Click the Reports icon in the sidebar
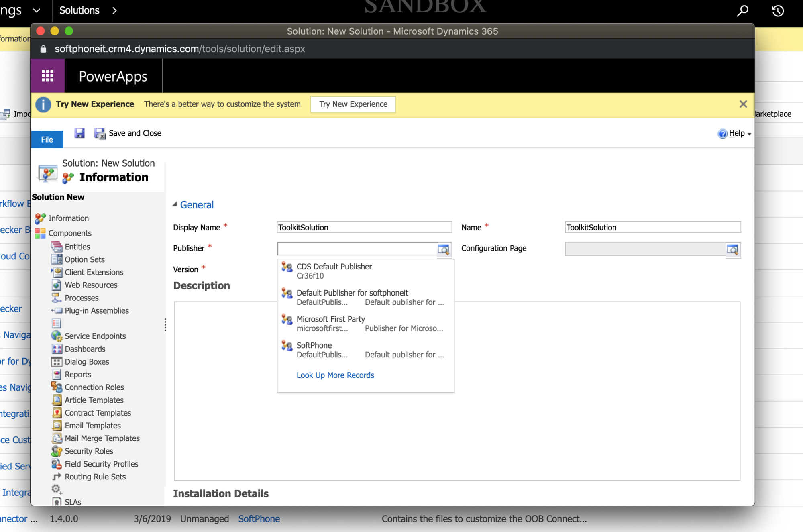Screen dimensions: 803x532 tap(57, 375)
